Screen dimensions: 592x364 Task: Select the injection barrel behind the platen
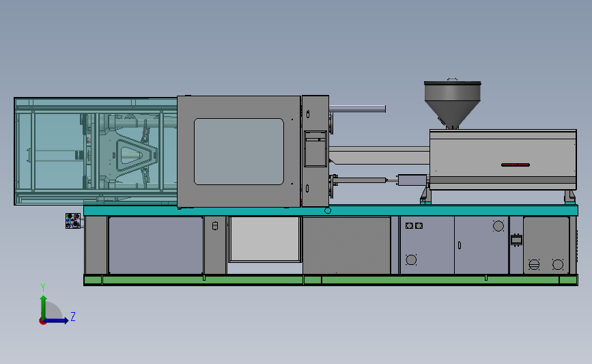[379, 155]
